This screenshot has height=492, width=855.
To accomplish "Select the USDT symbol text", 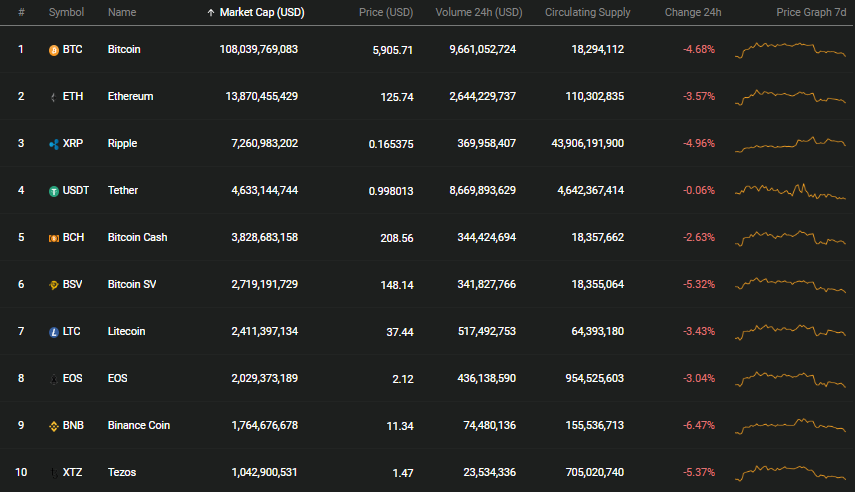I will pyautogui.click(x=76, y=190).
